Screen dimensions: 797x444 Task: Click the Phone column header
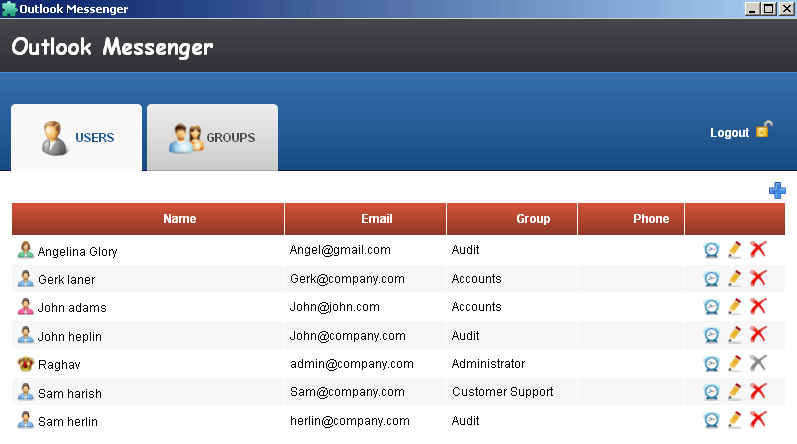coord(631,219)
